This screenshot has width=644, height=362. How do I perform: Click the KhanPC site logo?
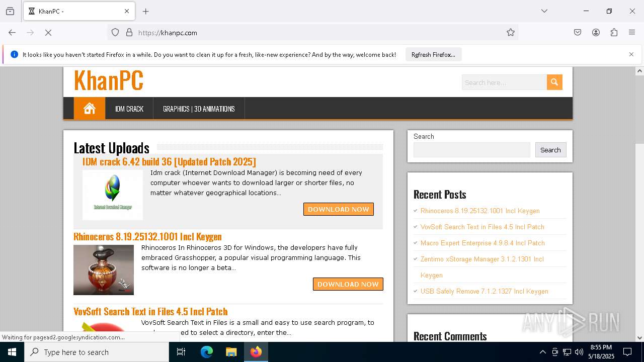[x=109, y=80]
